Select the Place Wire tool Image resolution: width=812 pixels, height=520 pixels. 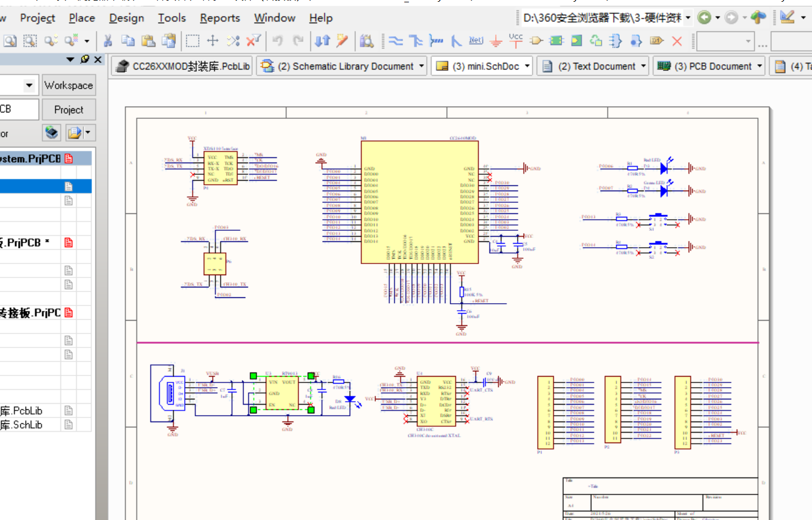[396, 41]
